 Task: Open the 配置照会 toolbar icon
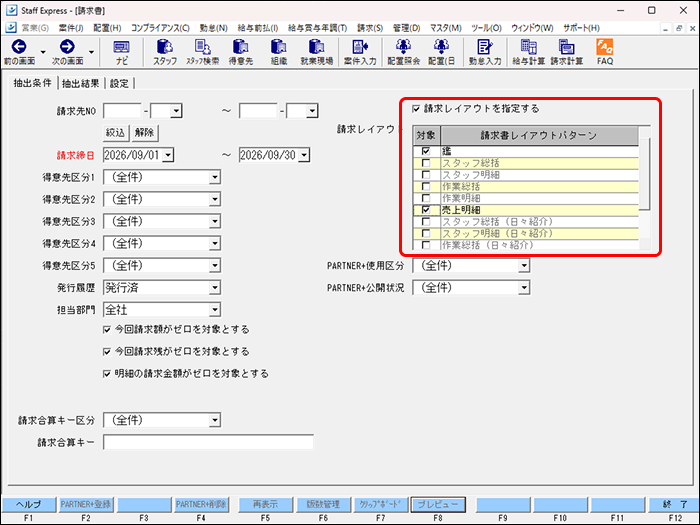(x=403, y=47)
